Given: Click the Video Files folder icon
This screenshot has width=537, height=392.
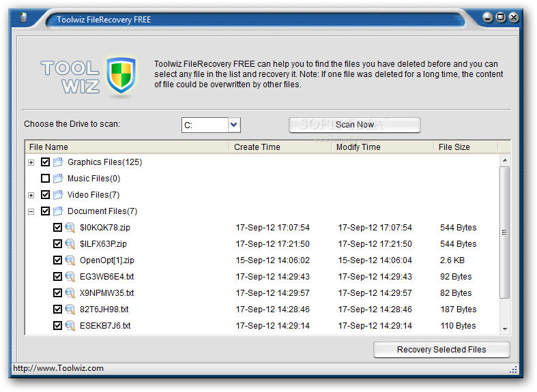Looking at the screenshot, I should pos(59,194).
